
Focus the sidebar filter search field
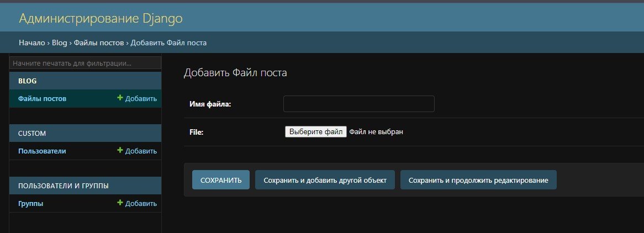pos(86,63)
